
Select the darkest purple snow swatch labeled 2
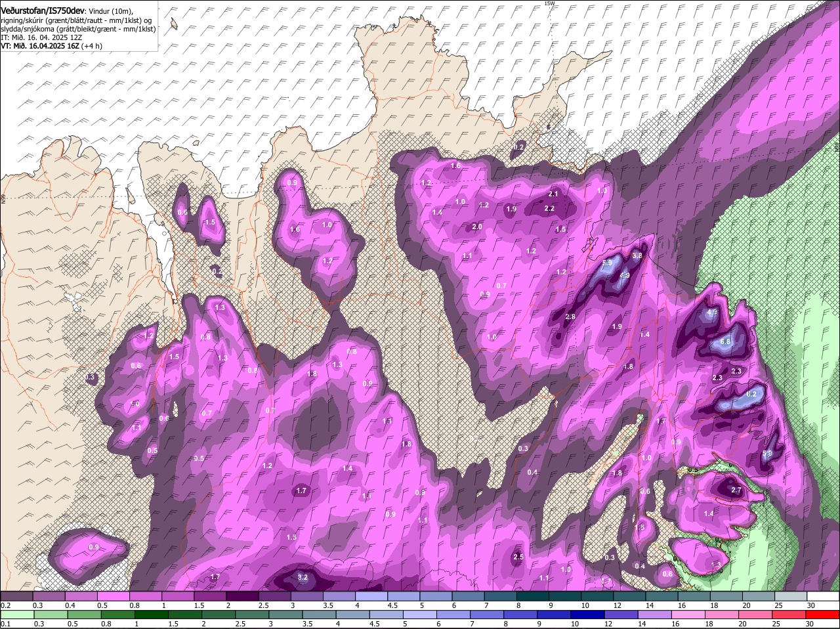(x=242, y=597)
